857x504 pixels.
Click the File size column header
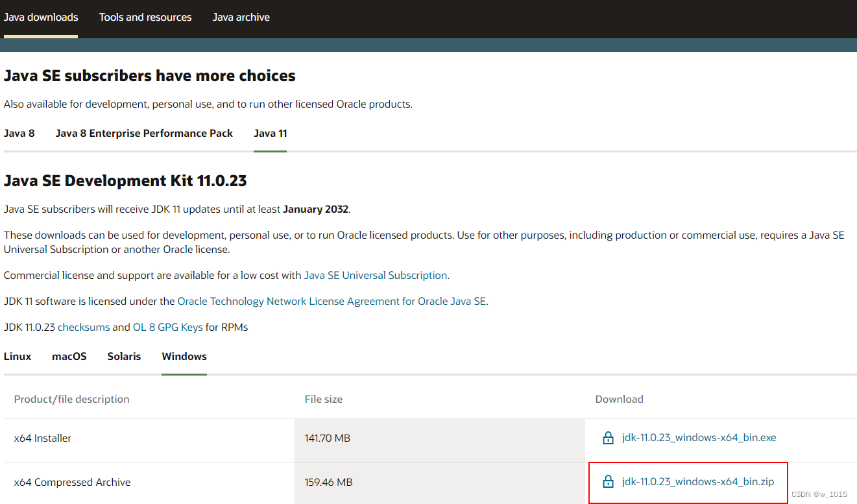(324, 400)
